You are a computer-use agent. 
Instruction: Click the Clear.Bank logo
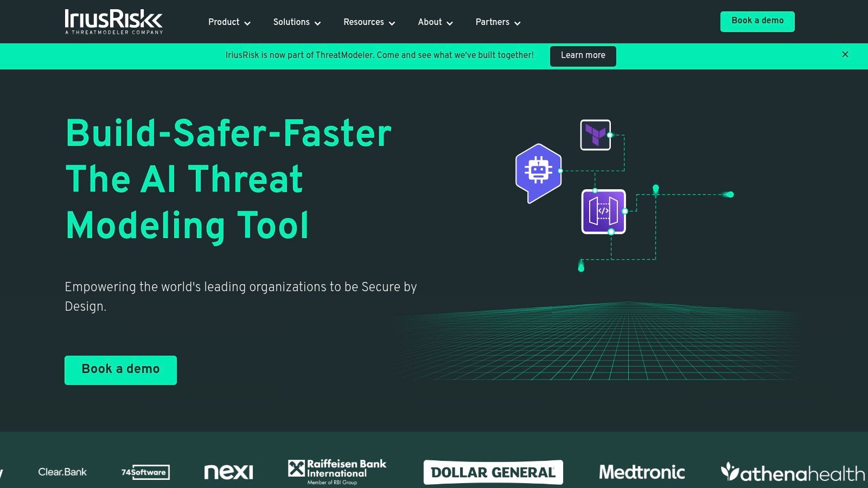coord(62,472)
